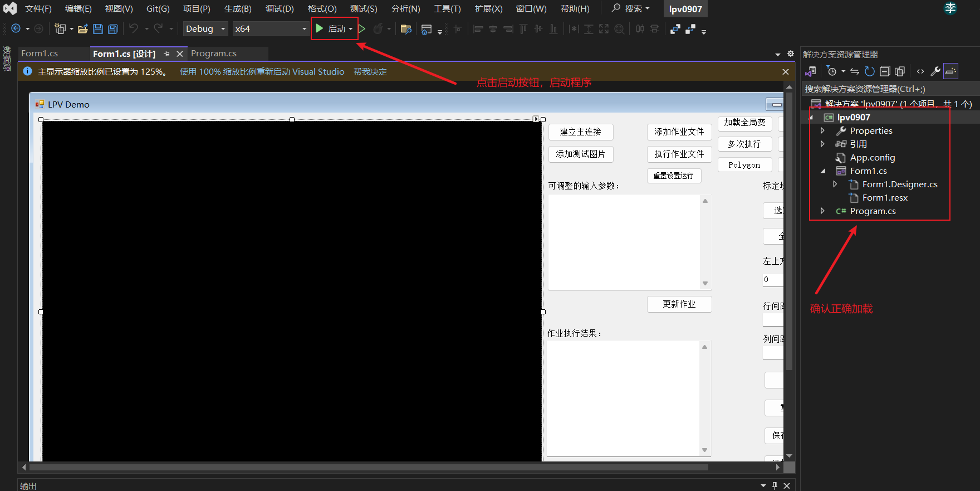Click the 添加作业文件 button
Screen dimensions: 980x491
click(679, 132)
